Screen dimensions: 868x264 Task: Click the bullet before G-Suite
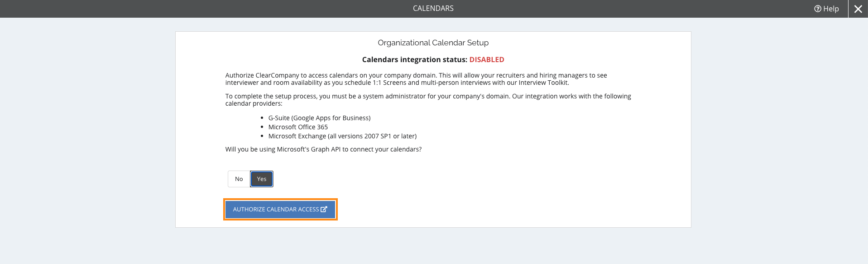(x=262, y=118)
